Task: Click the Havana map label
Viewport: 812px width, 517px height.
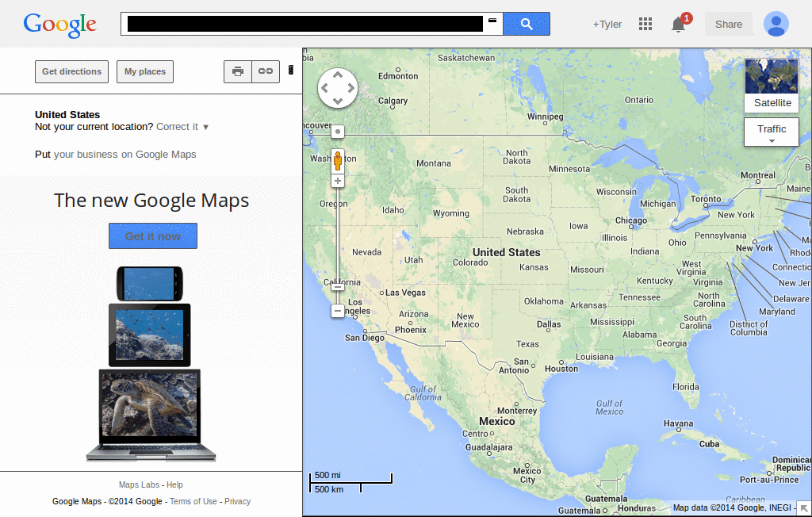Action: pyautogui.click(x=679, y=423)
